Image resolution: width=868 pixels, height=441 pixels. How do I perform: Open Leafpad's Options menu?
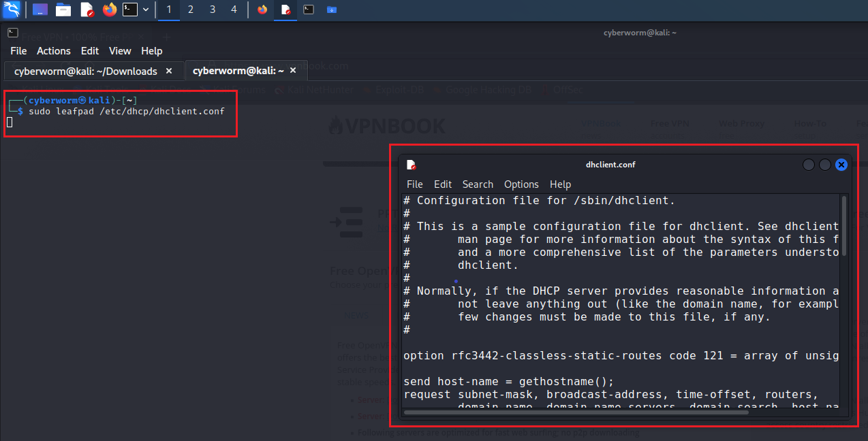(521, 184)
